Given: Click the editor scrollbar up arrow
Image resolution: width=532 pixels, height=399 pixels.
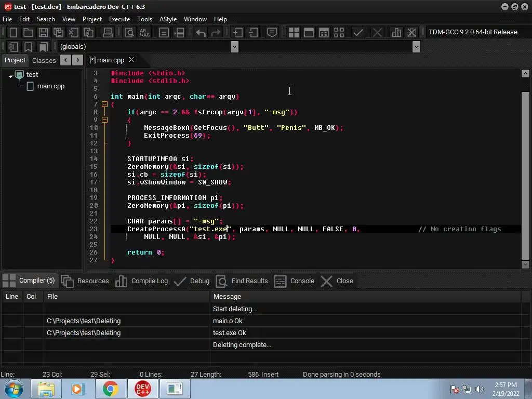Looking at the screenshot, I should [525, 73].
